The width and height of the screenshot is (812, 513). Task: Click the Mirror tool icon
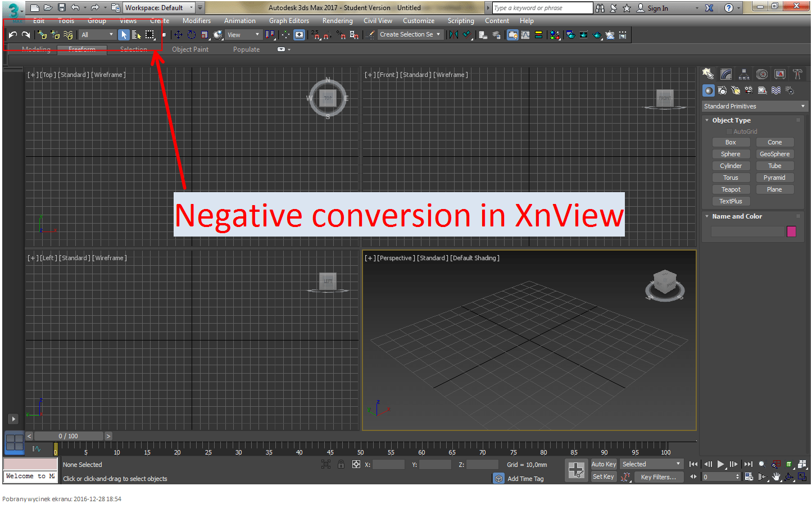point(453,35)
